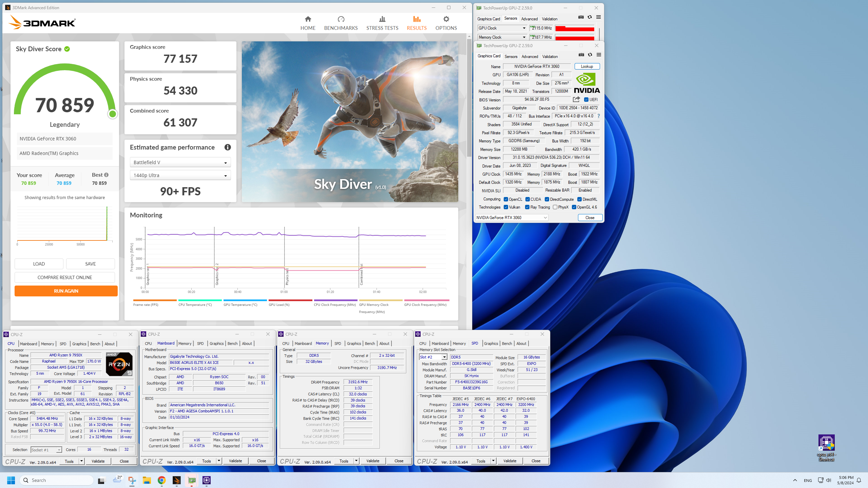
Task: Click the info icon next to Best score
Action: click(x=107, y=175)
